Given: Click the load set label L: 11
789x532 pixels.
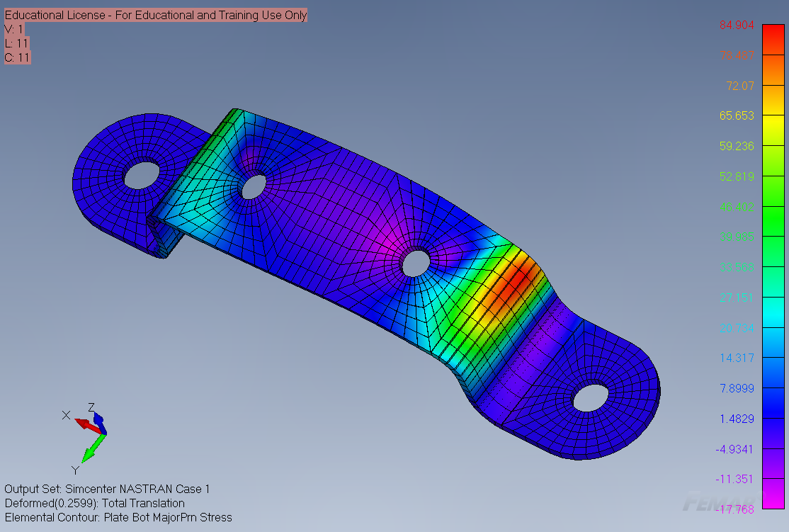Looking at the screenshot, I should [16, 43].
